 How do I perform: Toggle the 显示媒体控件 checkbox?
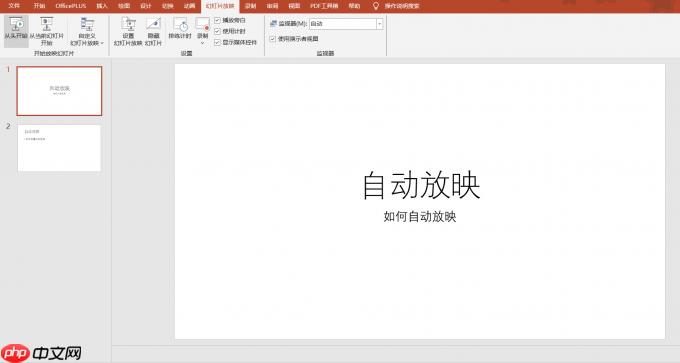point(218,43)
